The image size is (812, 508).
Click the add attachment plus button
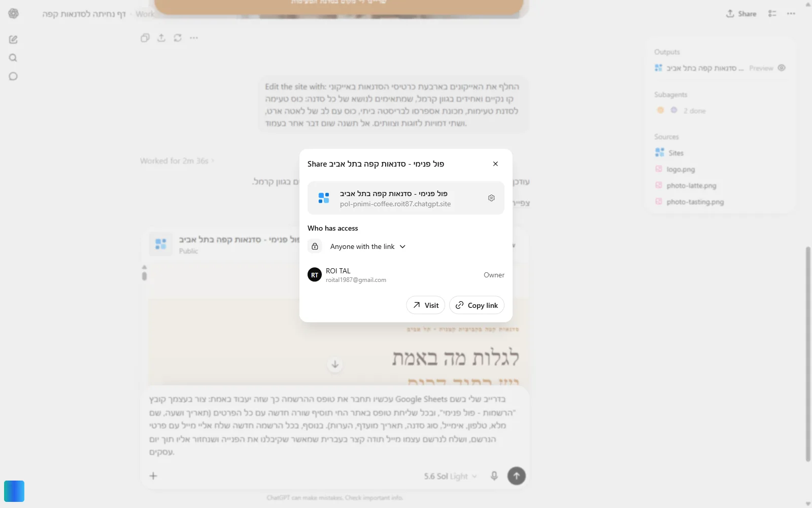click(x=153, y=476)
